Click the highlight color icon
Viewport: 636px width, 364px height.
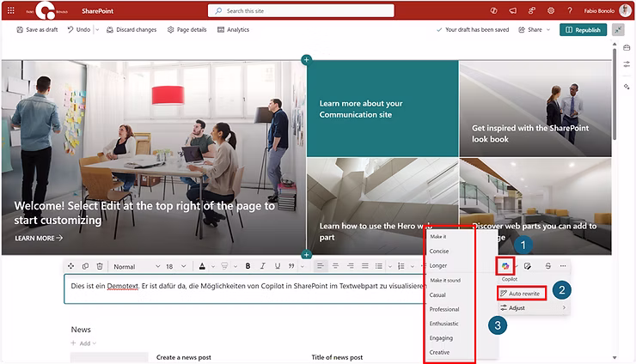pos(224,266)
